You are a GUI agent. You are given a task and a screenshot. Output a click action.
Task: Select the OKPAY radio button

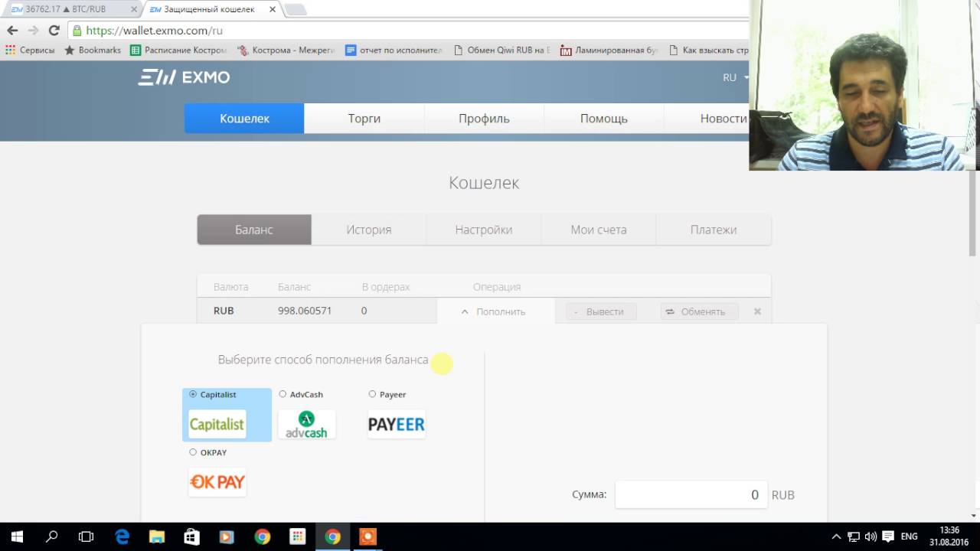(193, 452)
